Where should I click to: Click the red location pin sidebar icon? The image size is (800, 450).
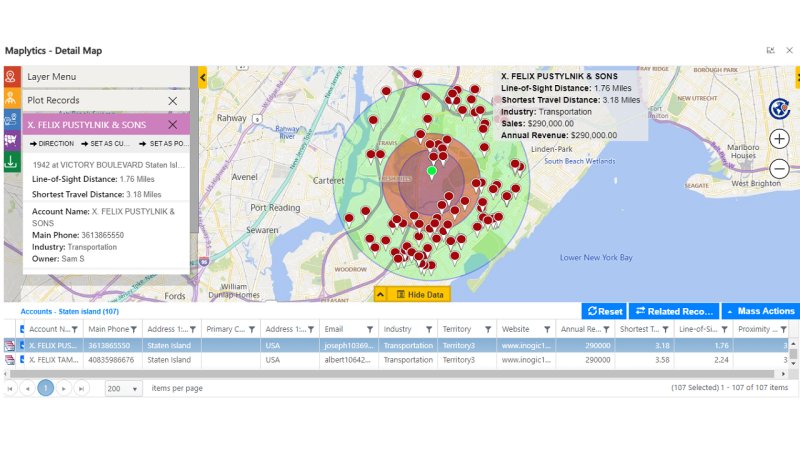[x=11, y=77]
